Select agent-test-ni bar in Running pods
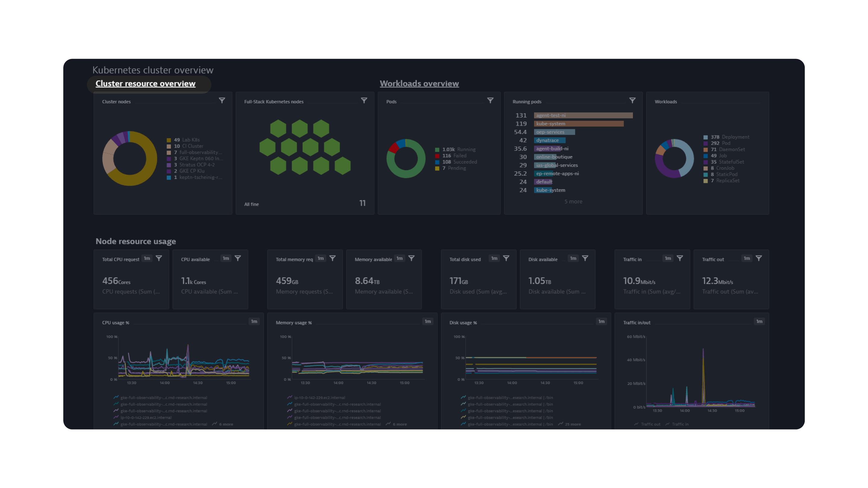This screenshot has width=868, height=488. (583, 115)
